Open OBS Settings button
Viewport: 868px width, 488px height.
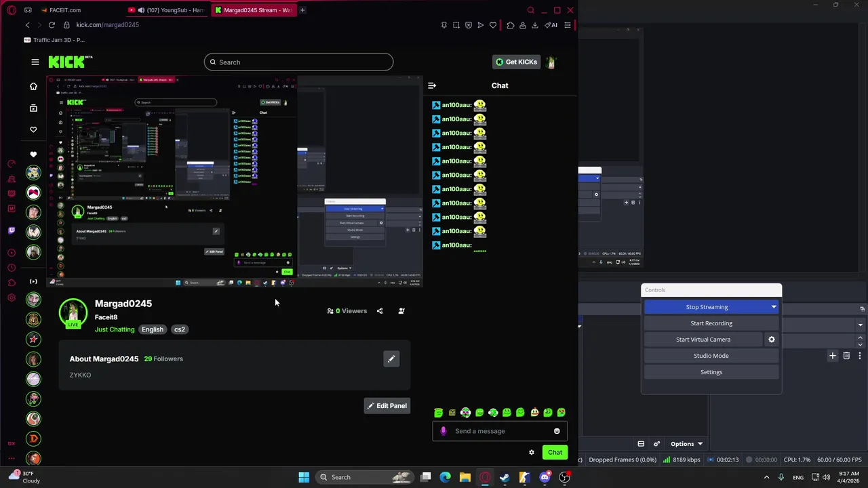(x=711, y=372)
